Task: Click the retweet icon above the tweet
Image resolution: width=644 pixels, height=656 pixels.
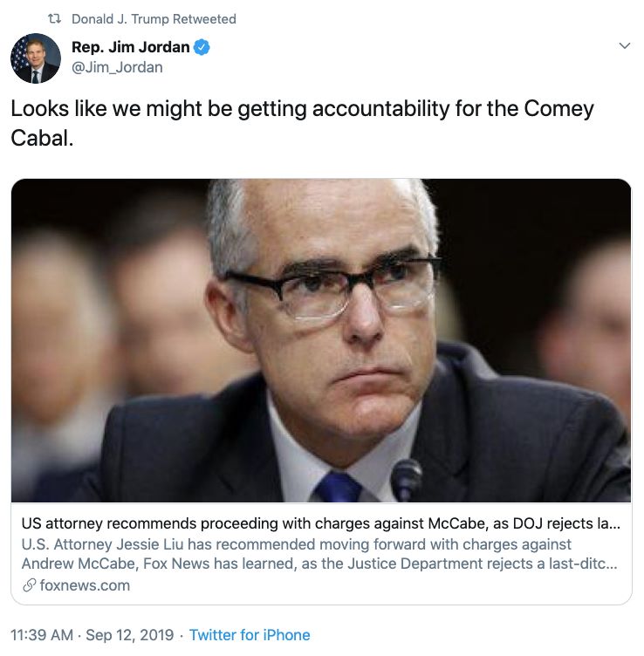Action: point(54,18)
